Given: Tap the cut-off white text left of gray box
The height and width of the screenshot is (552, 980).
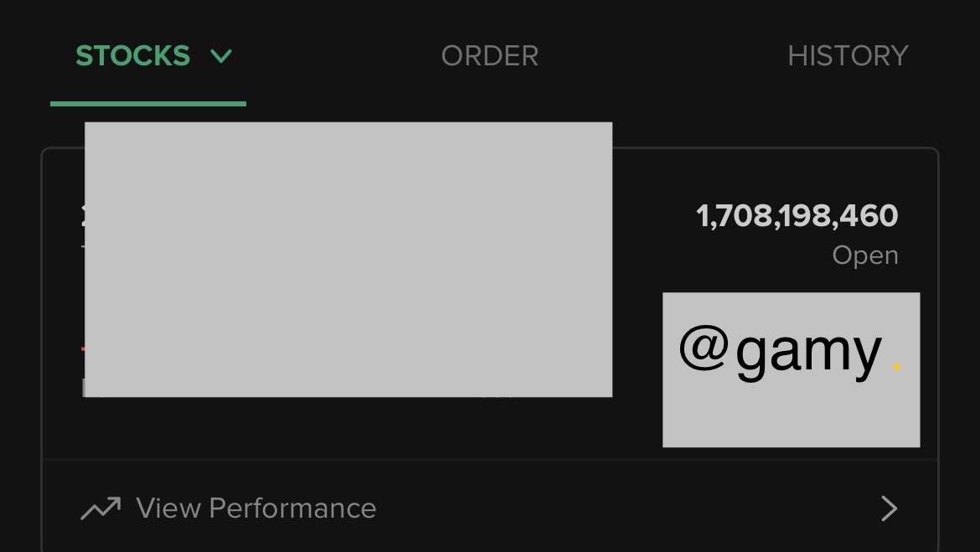Looking at the screenshot, I should point(83,216).
